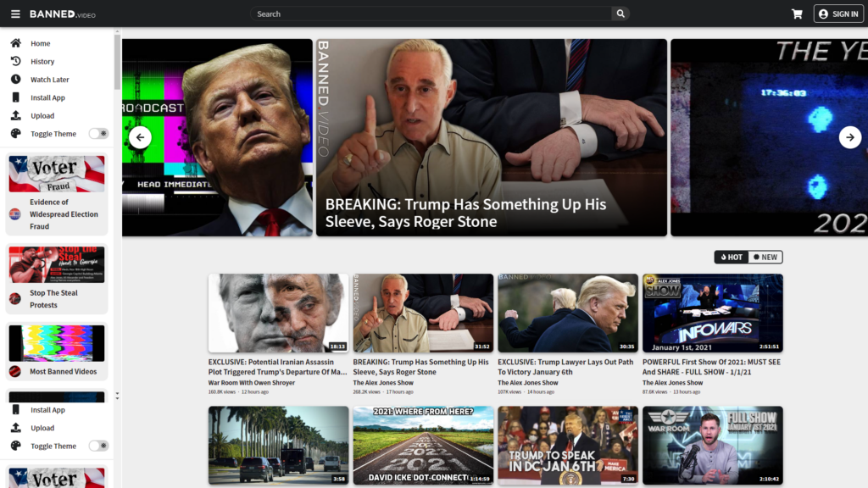Image resolution: width=868 pixels, height=488 pixels.
Task: Focus the Search input field
Action: pos(431,14)
